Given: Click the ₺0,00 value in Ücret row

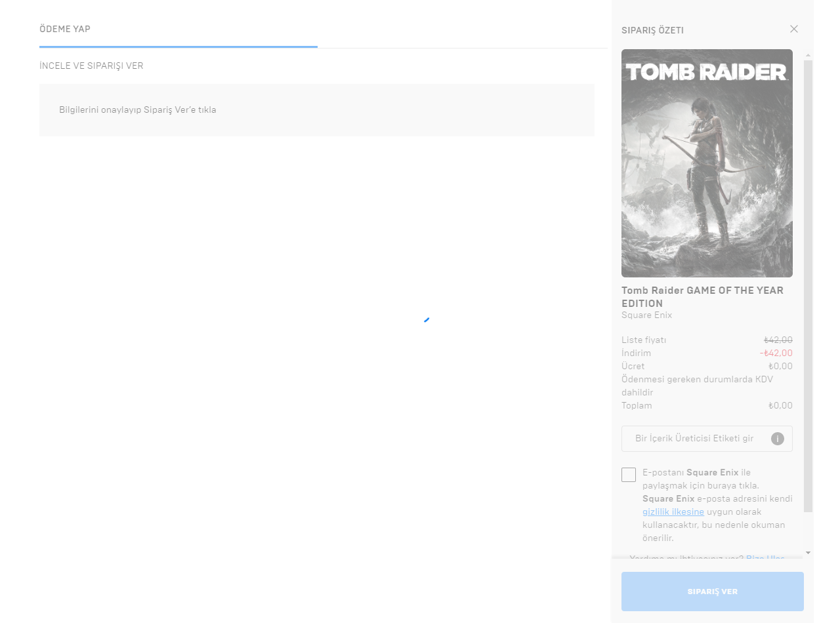Looking at the screenshot, I should [x=780, y=366].
